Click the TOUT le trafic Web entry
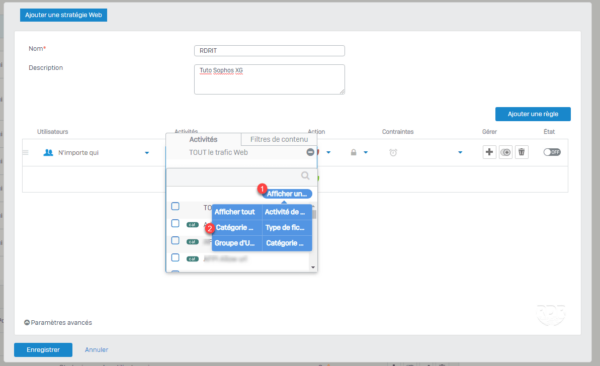The width and height of the screenshot is (600, 366). click(218, 152)
